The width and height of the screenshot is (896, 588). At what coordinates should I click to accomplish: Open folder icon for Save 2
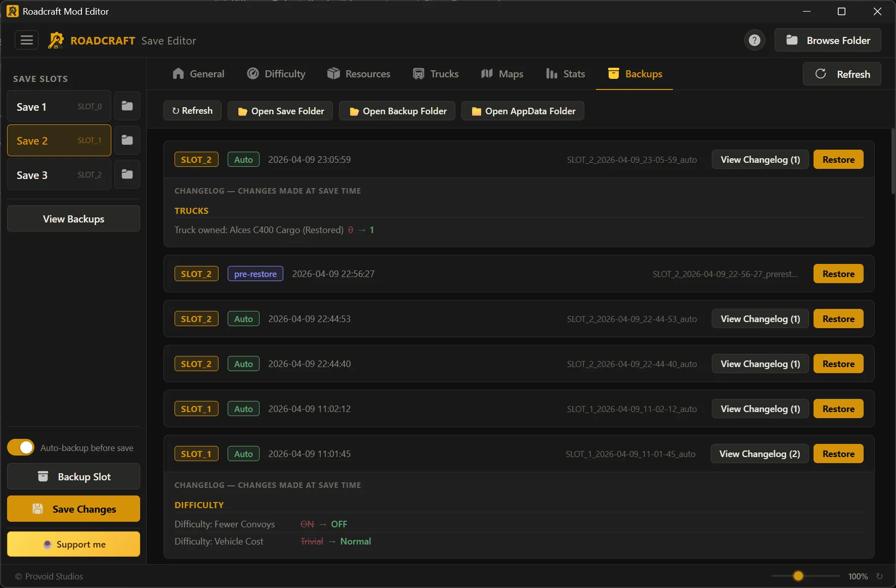[127, 140]
